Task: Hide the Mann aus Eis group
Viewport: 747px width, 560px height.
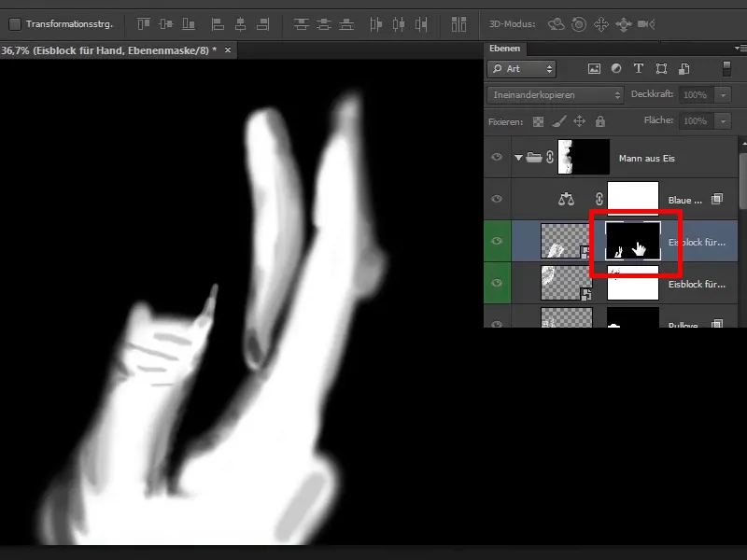Action: tap(497, 157)
